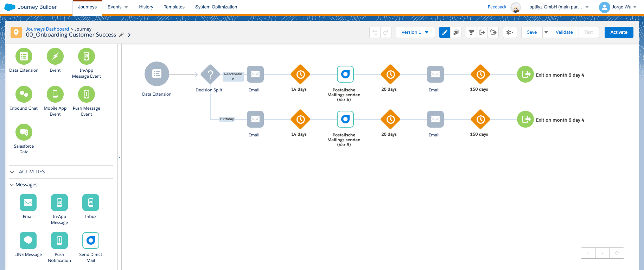
Task: Click the Birthday path label
Action: point(227,119)
